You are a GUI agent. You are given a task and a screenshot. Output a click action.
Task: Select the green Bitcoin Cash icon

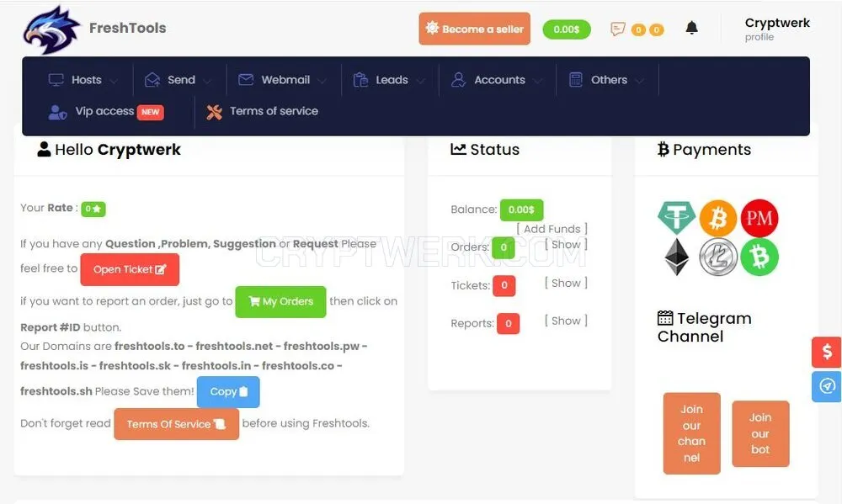759,257
